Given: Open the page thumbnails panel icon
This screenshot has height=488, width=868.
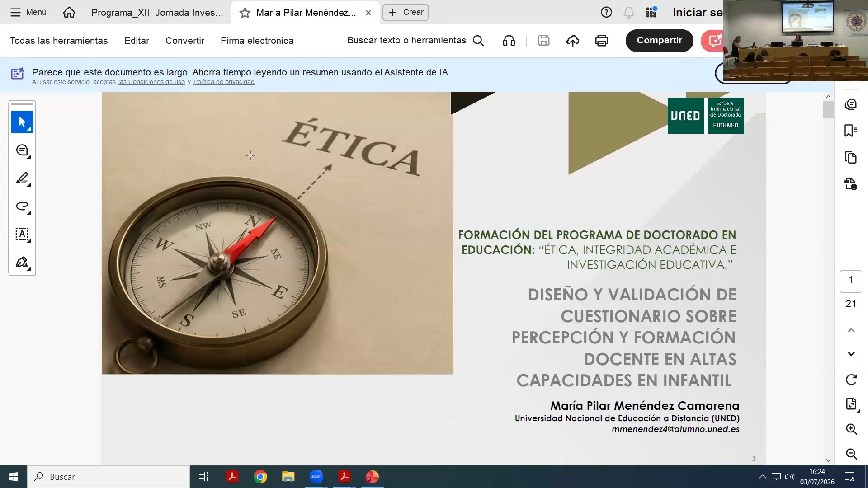Looking at the screenshot, I should [851, 157].
